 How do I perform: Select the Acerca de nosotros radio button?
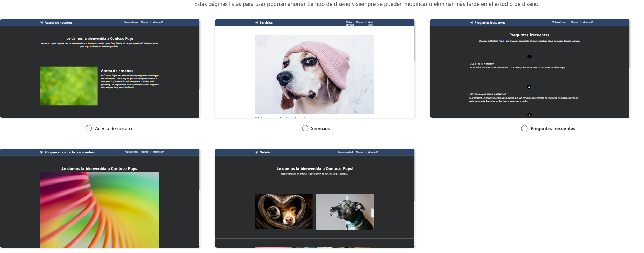pyautogui.click(x=89, y=128)
